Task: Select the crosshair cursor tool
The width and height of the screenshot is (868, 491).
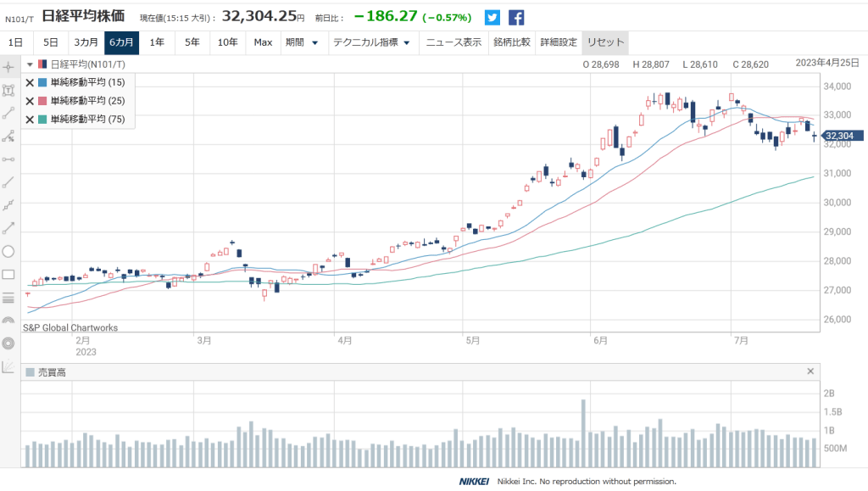Action: pos(9,67)
